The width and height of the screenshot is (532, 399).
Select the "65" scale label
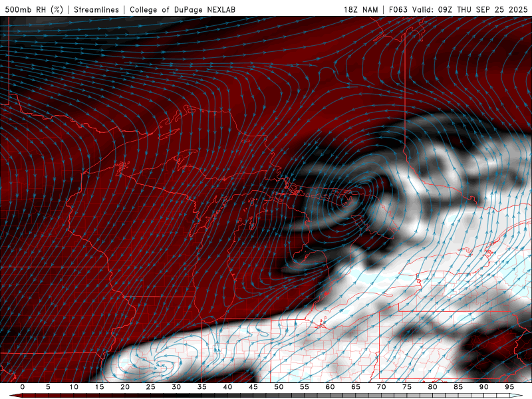(356, 387)
